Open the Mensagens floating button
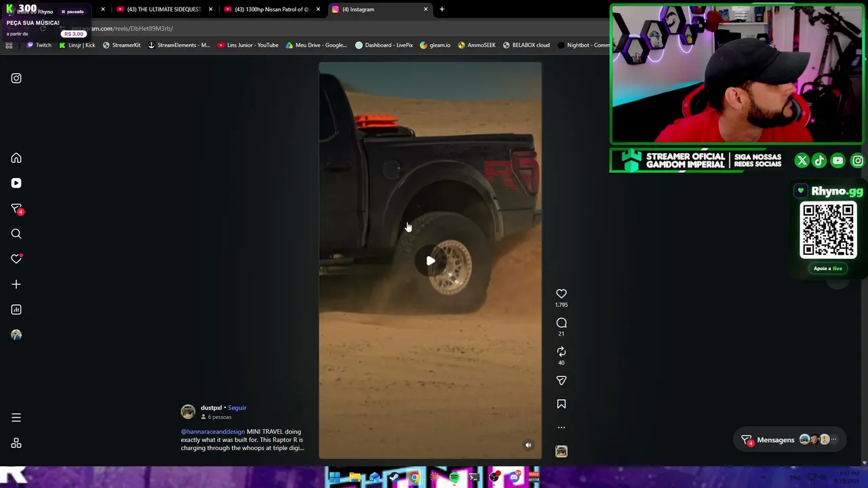868x488 pixels. tap(791, 440)
